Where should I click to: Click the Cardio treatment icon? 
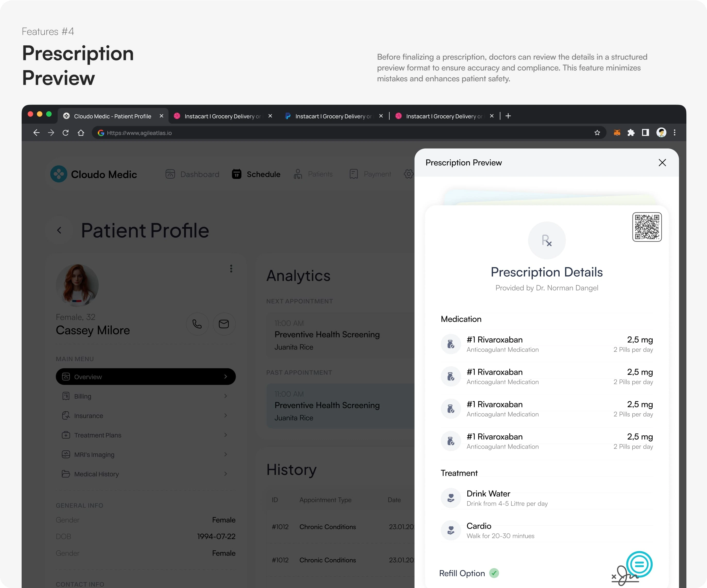coord(451,531)
